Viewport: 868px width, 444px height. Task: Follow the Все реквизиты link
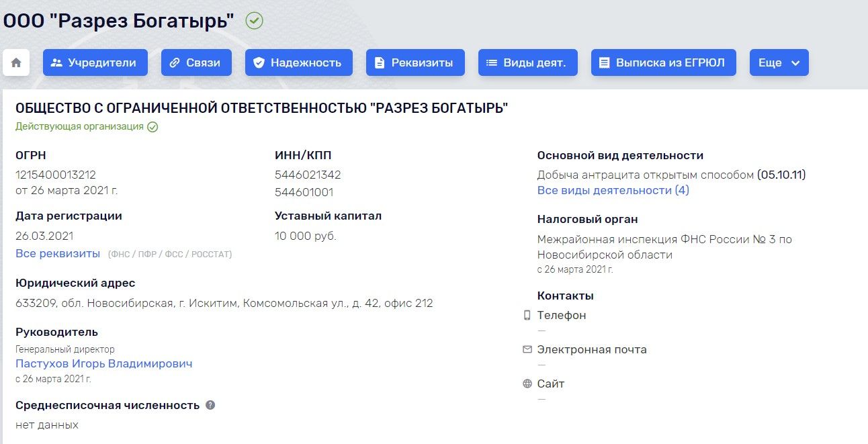click(x=58, y=253)
